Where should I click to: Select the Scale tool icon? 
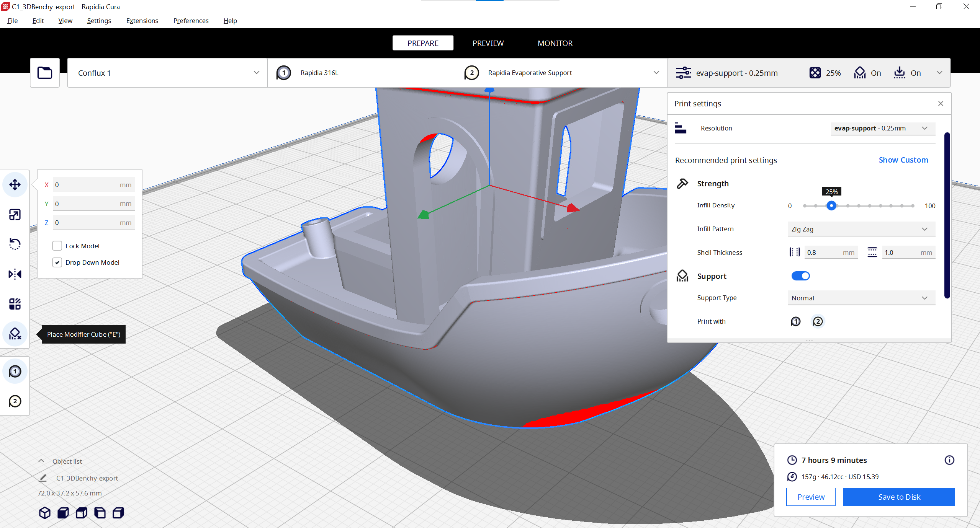15,215
